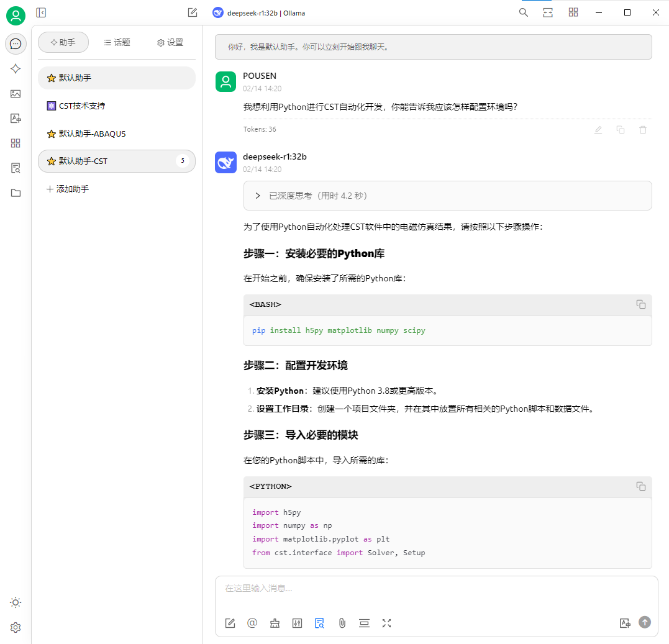Screen dimensions: 669x644
Task: Open the agents sparkle icon in left sidebar
Action: click(16, 69)
